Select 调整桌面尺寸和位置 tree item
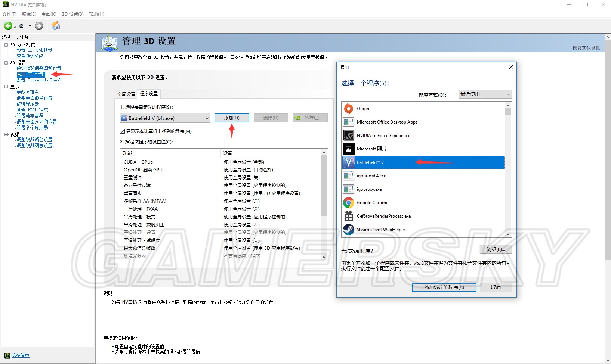The image size is (611, 364). point(37,122)
